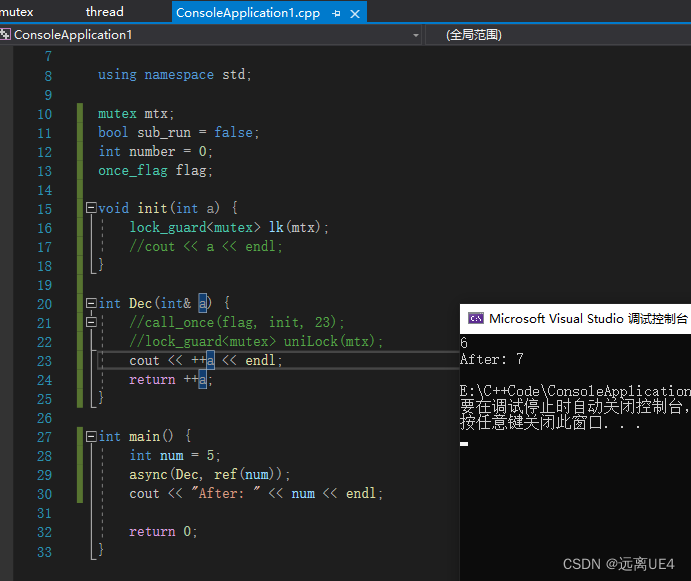The image size is (691, 581).
Task: Click the project icon beside ConsoleApplication1
Action: pyautogui.click(x=5, y=34)
